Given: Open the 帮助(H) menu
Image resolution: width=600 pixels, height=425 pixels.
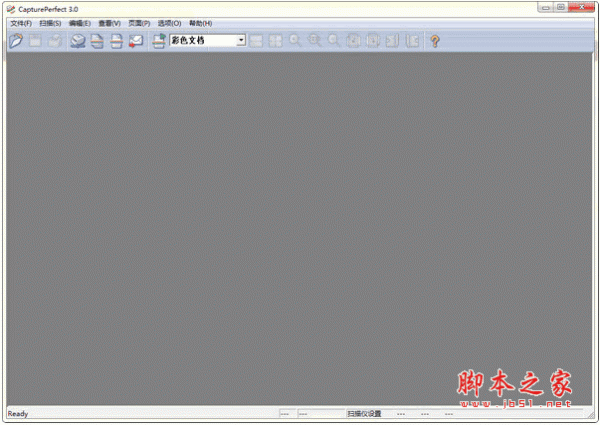Looking at the screenshot, I should click(x=201, y=23).
